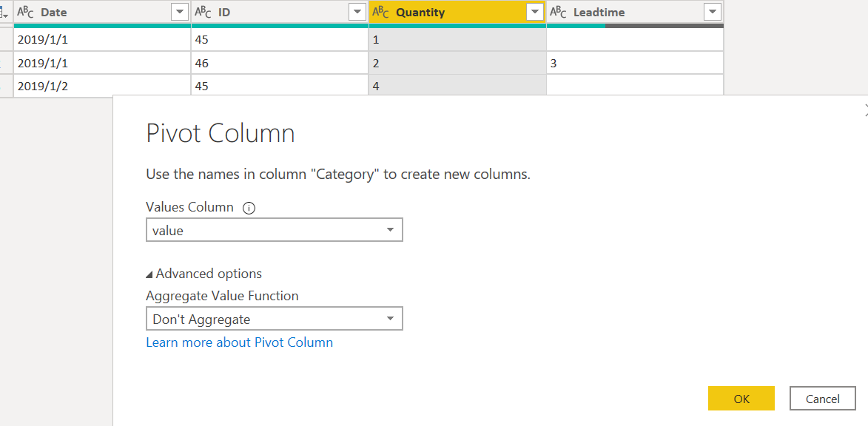Select the Leadtime column header

point(635,12)
